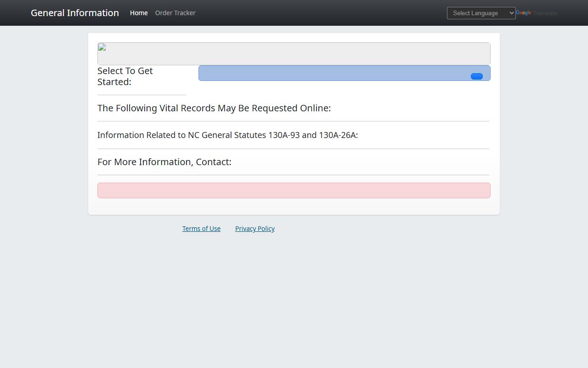Click the empty gray banner image area

point(294,54)
